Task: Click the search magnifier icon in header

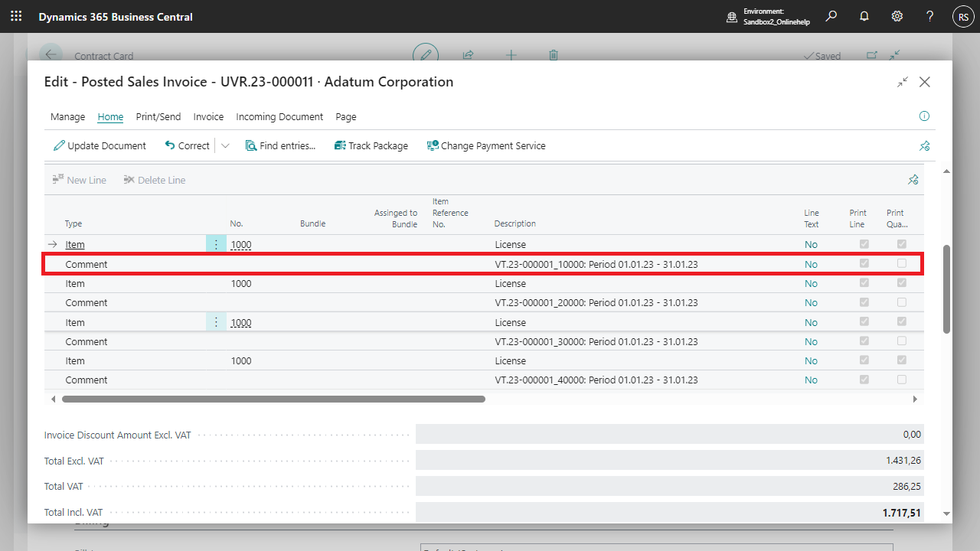Action: tap(831, 16)
